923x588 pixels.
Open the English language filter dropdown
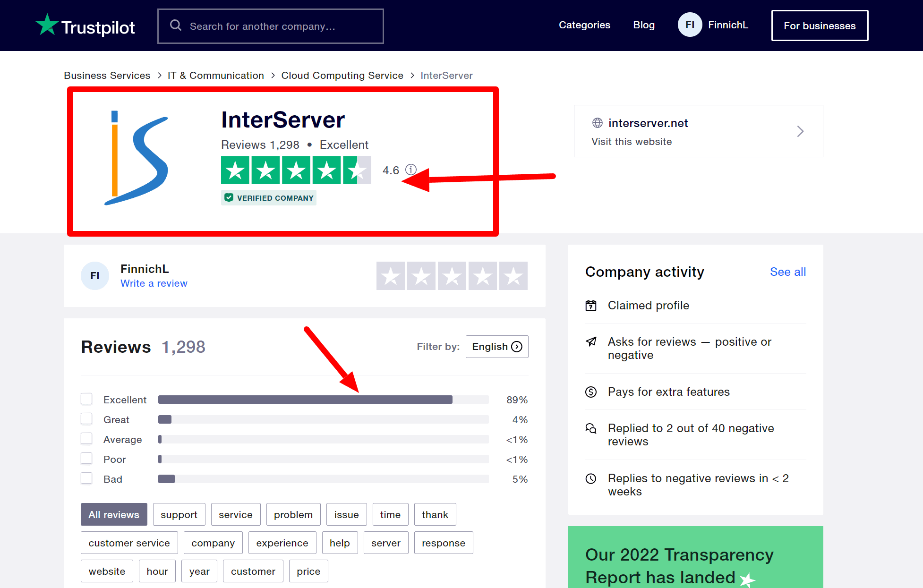496,346
